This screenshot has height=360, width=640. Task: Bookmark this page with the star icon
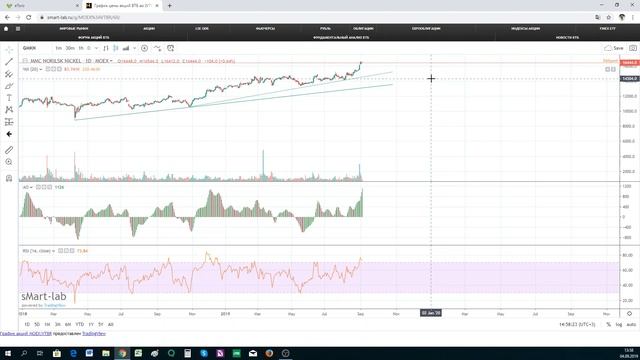point(609,17)
